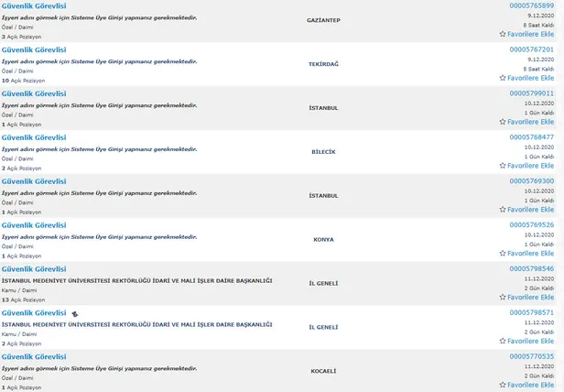Click the star icon for job 00005799011
Screen dimensions: 564x392
(x=503, y=122)
